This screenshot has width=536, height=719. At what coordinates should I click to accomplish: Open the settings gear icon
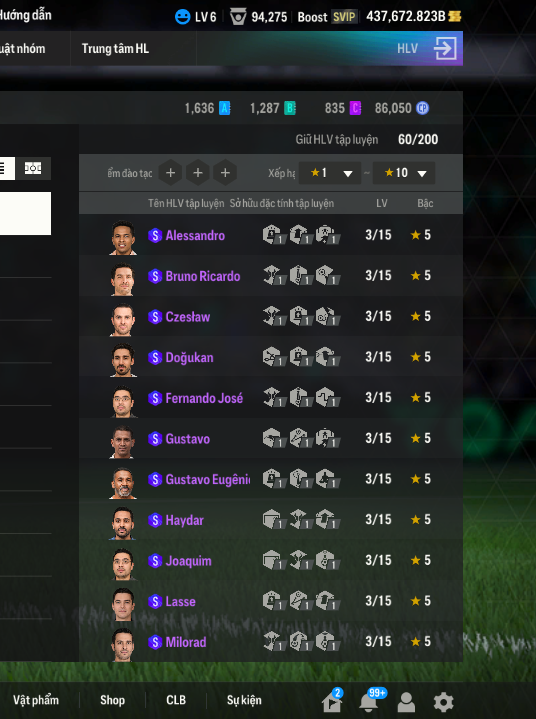point(443,702)
